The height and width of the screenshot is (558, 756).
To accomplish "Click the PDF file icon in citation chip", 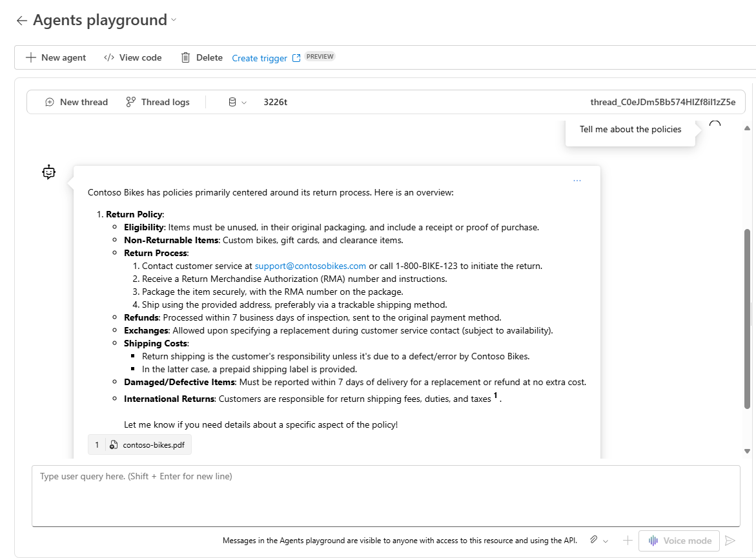I will pyautogui.click(x=114, y=444).
